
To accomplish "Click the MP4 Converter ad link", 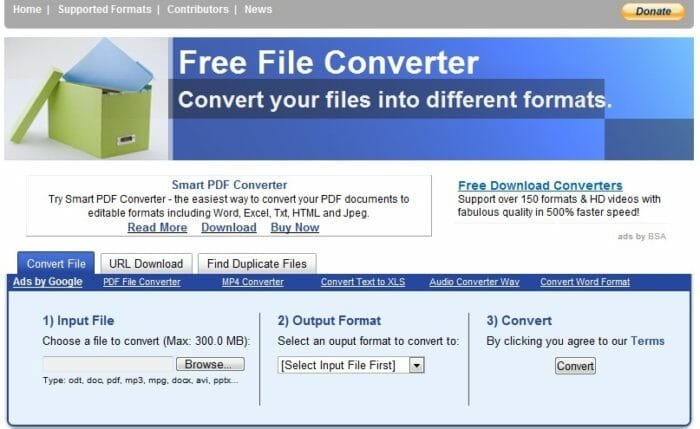I will point(252,282).
